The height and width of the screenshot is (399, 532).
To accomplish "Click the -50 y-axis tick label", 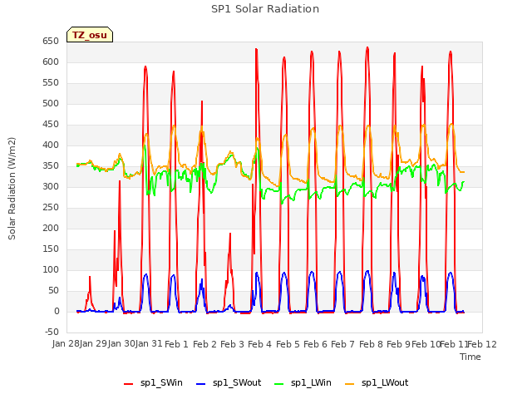I will (52, 332).
